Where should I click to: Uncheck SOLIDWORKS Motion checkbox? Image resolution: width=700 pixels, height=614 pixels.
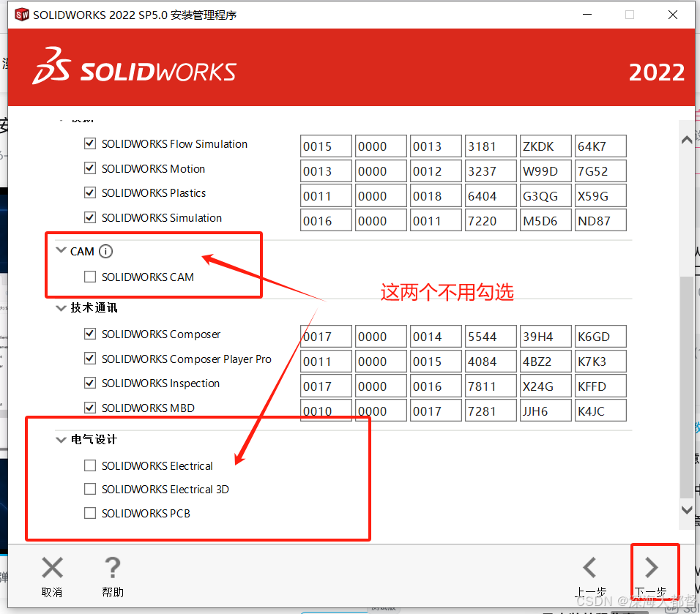coord(90,168)
